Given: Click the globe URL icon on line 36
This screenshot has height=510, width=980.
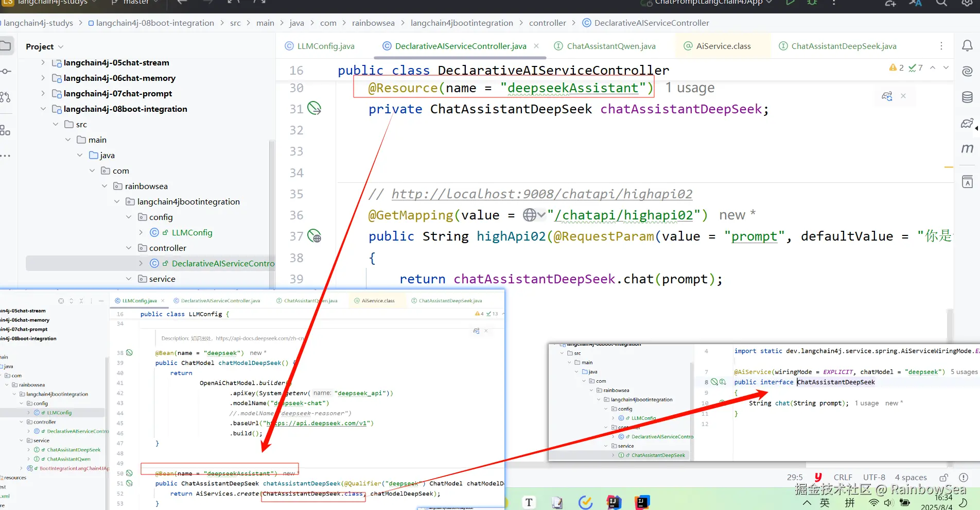Looking at the screenshot, I should (530, 215).
